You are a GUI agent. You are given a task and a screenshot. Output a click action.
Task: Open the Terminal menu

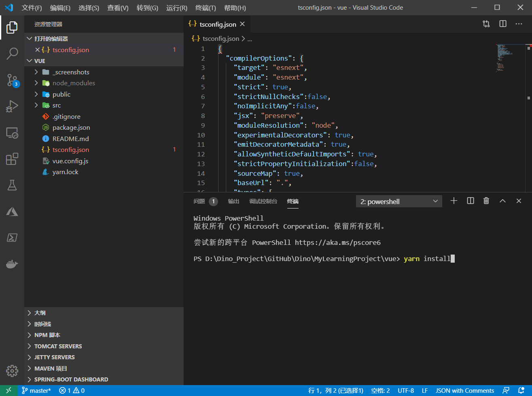206,8
